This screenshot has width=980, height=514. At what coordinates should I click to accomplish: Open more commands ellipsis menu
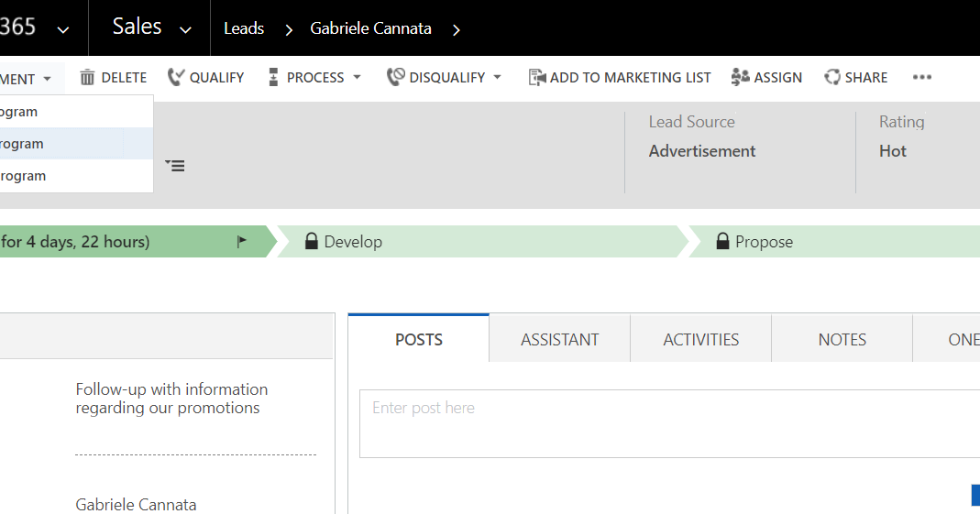922,78
